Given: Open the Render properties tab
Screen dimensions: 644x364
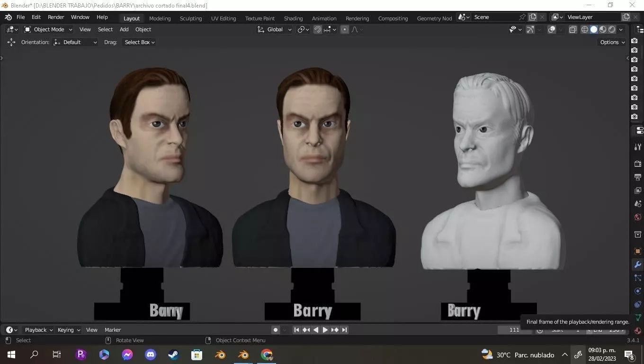Looking at the screenshot, I should [638, 164].
